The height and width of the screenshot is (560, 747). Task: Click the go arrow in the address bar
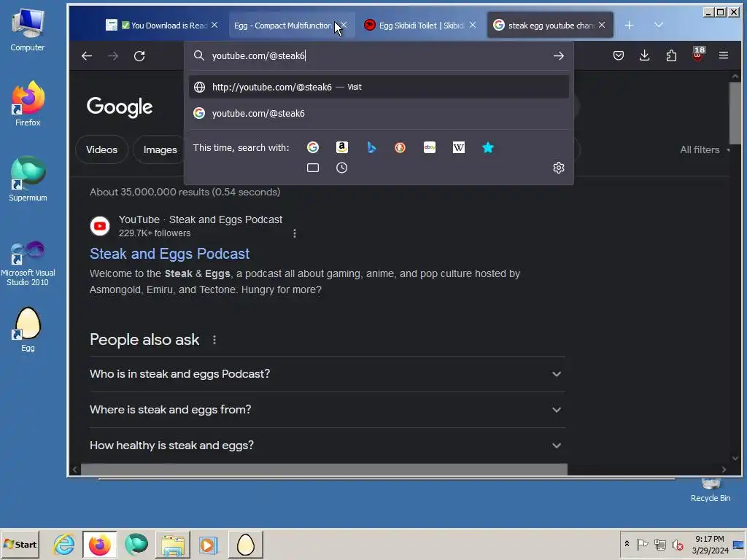click(x=558, y=56)
